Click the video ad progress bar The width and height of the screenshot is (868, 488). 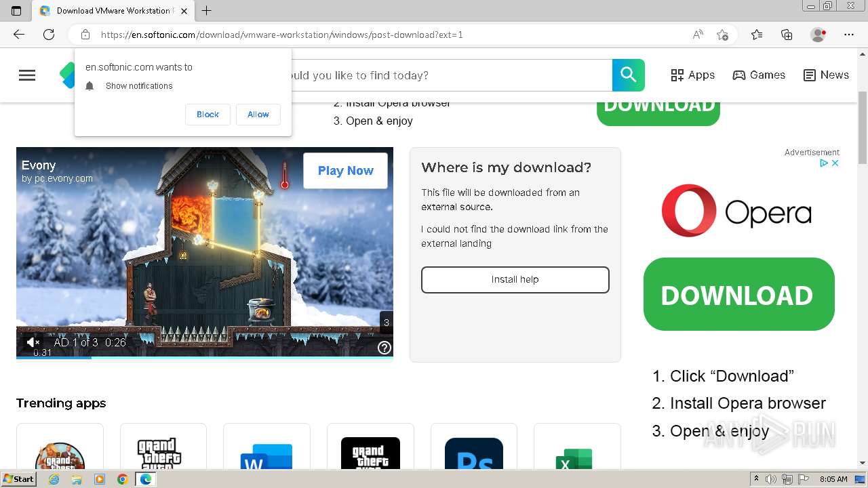pos(205,357)
